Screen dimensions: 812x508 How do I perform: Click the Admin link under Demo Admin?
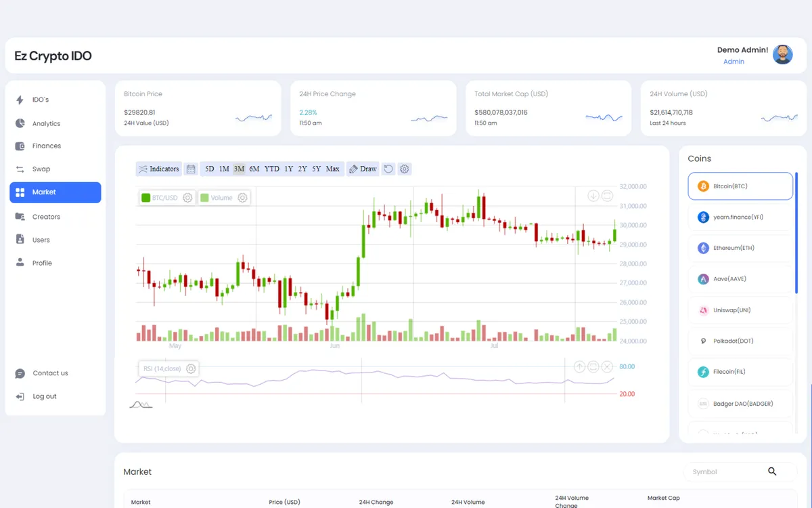click(734, 62)
